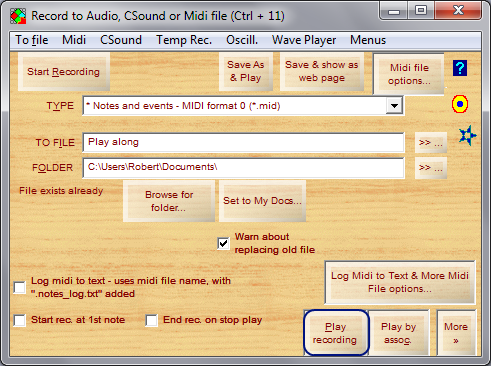Open the Midi menu

tap(74, 40)
